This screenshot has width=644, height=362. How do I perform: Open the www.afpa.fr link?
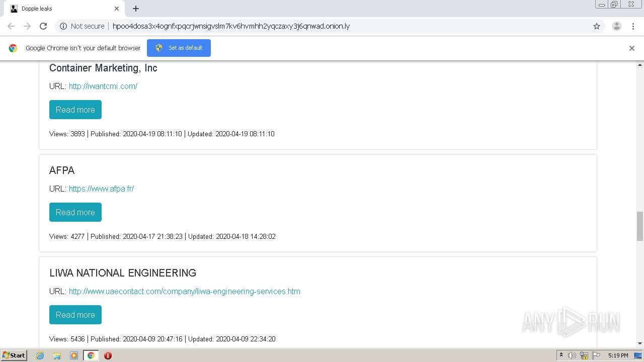point(101,189)
